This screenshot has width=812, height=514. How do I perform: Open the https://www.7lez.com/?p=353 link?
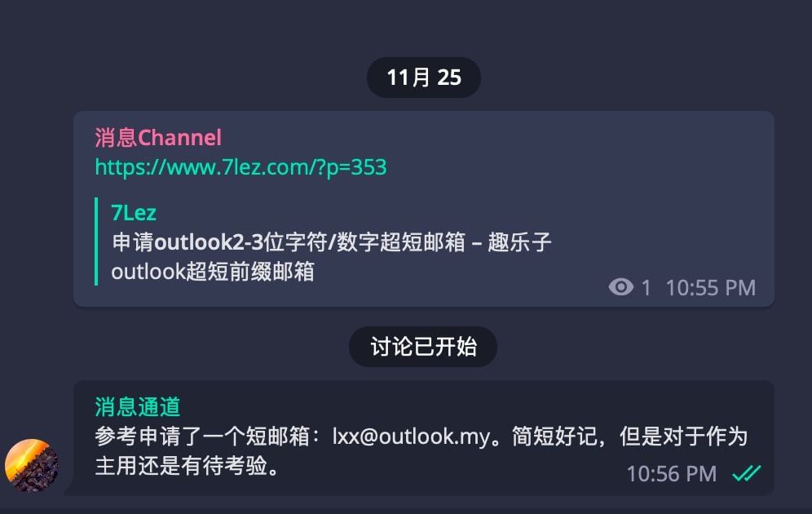[241, 167]
